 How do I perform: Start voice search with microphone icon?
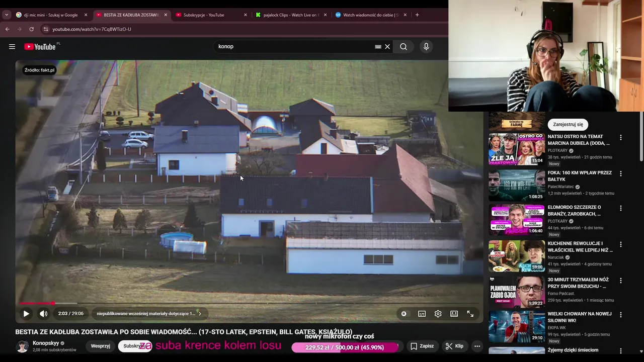[x=426, y=47]
